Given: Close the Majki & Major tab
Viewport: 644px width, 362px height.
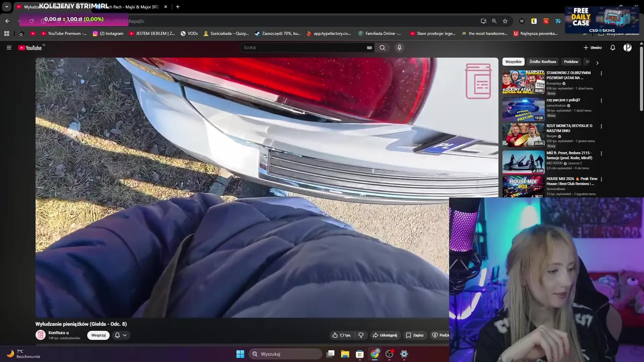Looking at the screenshot, I should pos(166,7).
